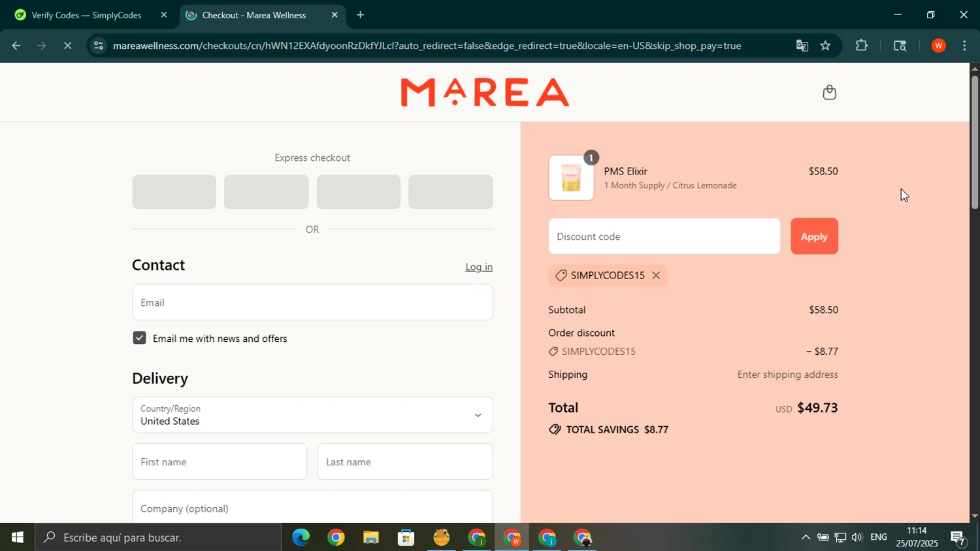Click the PMS Elixir product name

[x=625, y=171]
